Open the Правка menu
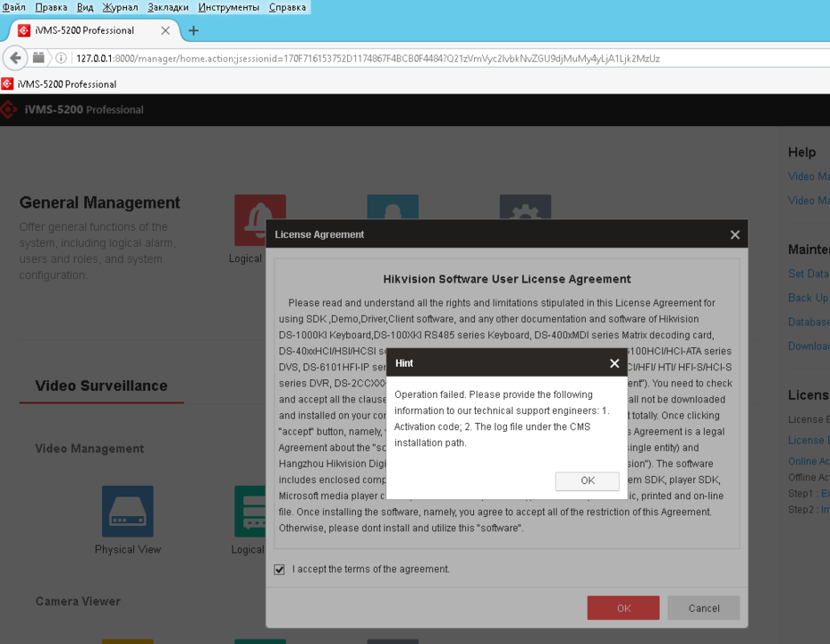This screenshot has height=644, width=830. coord(51,7)
